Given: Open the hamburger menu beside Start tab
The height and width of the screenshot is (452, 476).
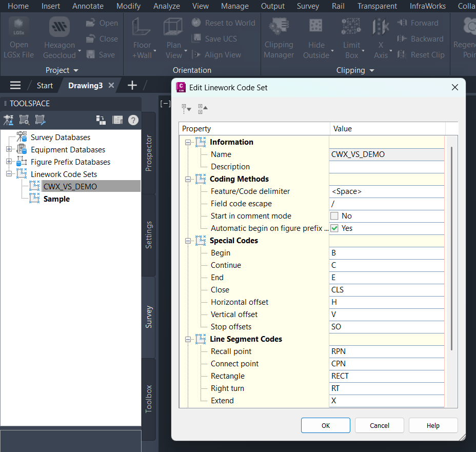Looking at the screenshot, I should tap(15, 85).
